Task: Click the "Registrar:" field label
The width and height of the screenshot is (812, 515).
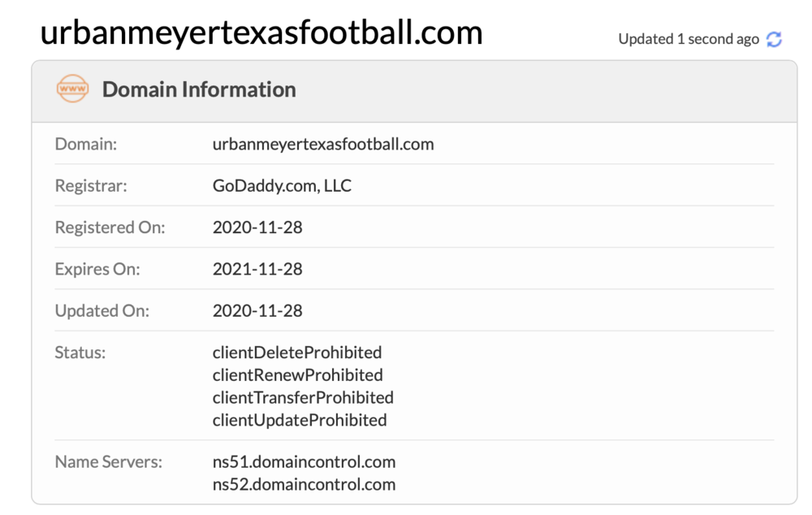Action: coord(91,186)
